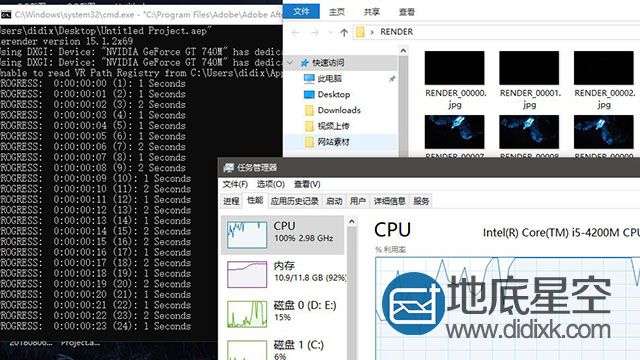Screen dimensions: 640x360
Task: Click the Task Manager title bar icon
Action: [229, 167]
